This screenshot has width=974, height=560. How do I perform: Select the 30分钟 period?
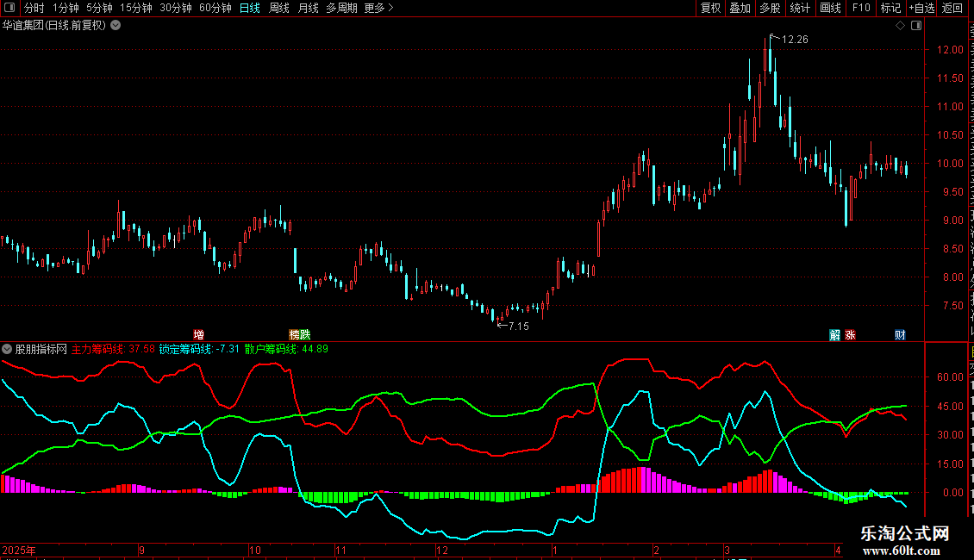point(176,8)
